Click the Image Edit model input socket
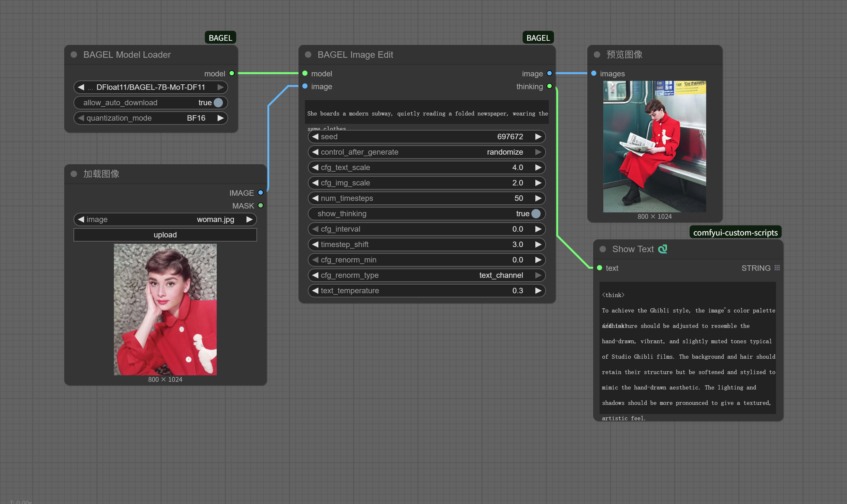847x504 pixels. 305,73
